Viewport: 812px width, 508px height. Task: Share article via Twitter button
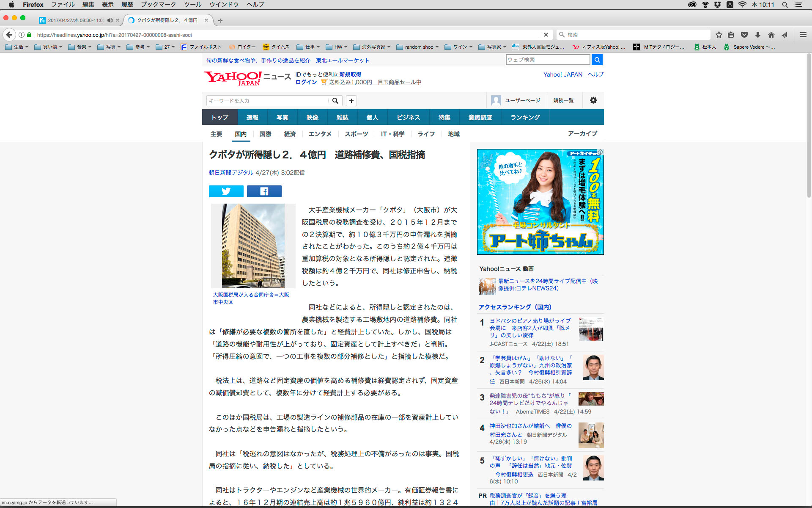click(x=226, y=191)
